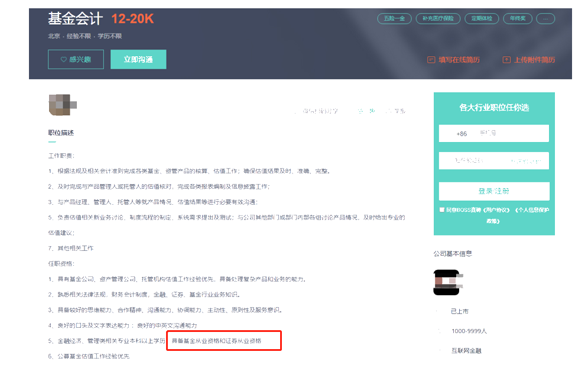
Task: Click the bullet icon beside 已上市
Action: 437,310
